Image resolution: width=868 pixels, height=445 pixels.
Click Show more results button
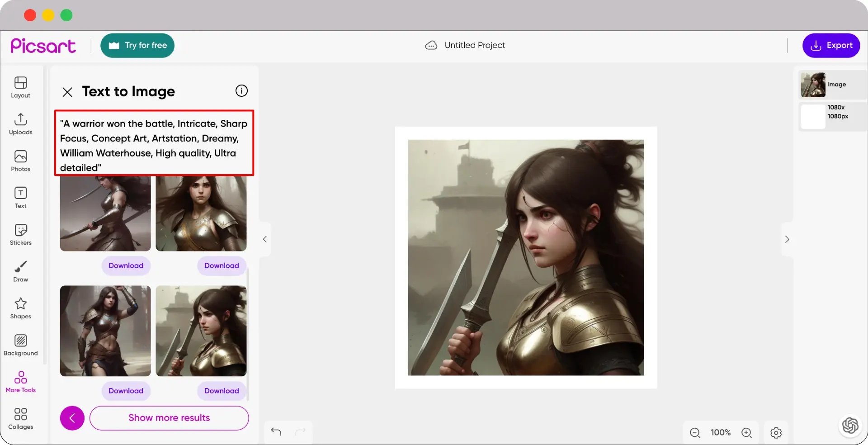point(169,418)
